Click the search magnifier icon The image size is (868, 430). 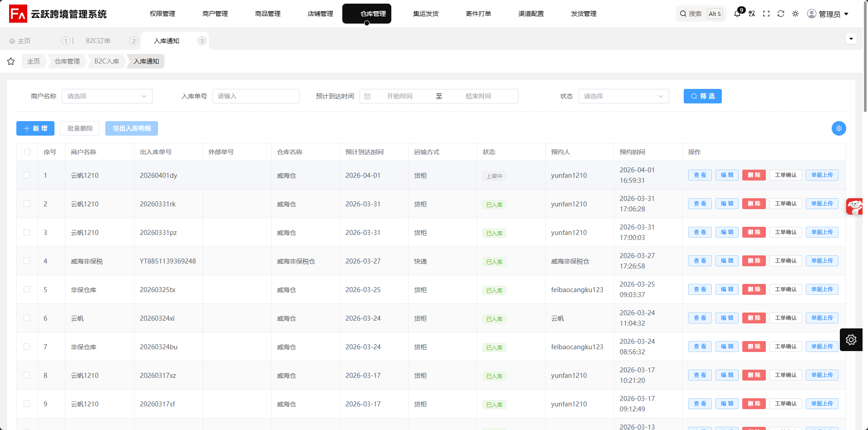click(x=683, y=14)
